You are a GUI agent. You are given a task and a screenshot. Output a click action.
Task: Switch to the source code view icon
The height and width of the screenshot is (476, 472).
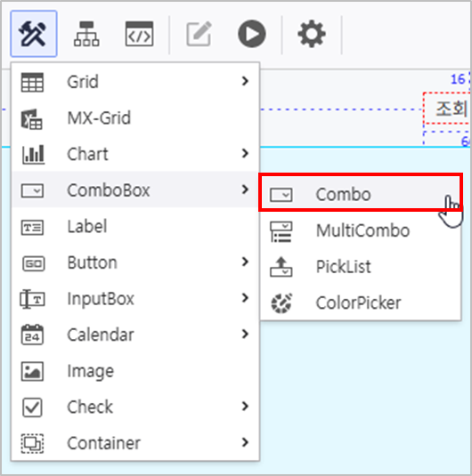139,34
